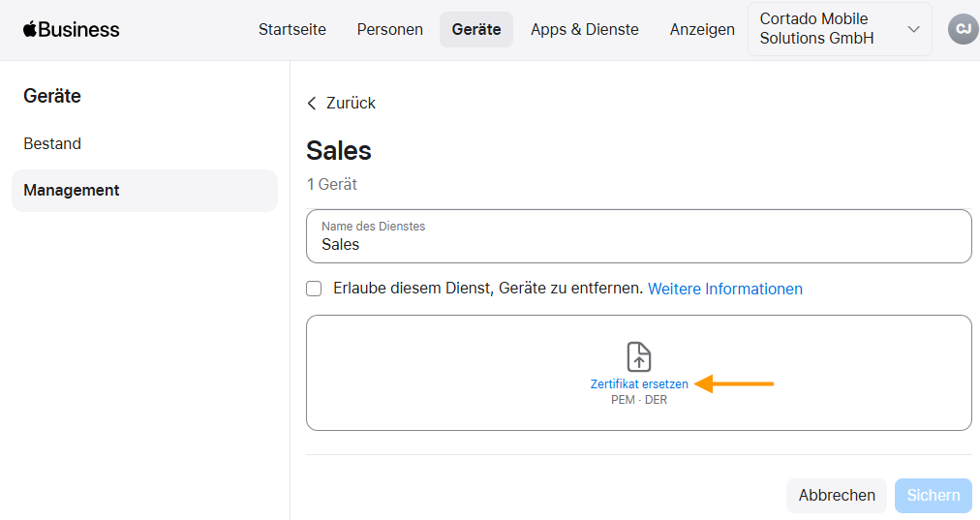Click the Abbrechen button
Screen dimensions: 980x520
pos(837,496)
